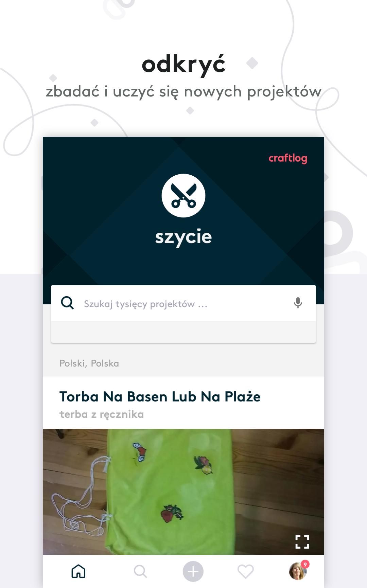Click the green towel bag video thumbnail
367x588 pixels.
(x=183, y=492)
